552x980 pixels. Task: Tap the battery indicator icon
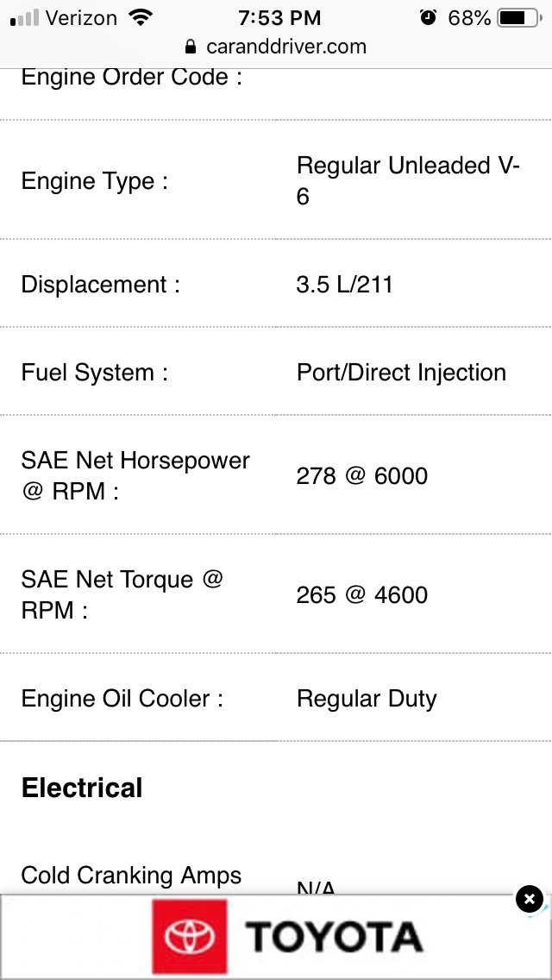point(519,18)
